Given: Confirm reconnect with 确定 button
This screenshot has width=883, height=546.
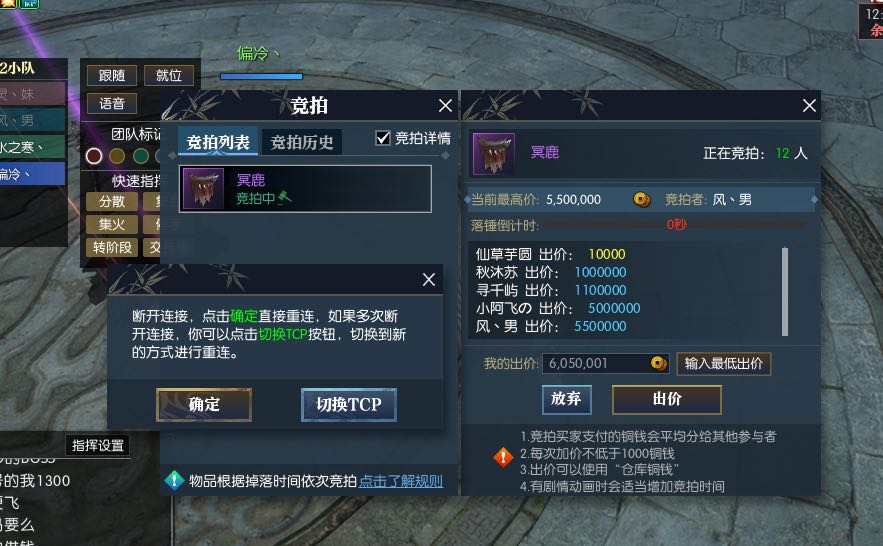Looking at the screenshot, I should point(204,404).
